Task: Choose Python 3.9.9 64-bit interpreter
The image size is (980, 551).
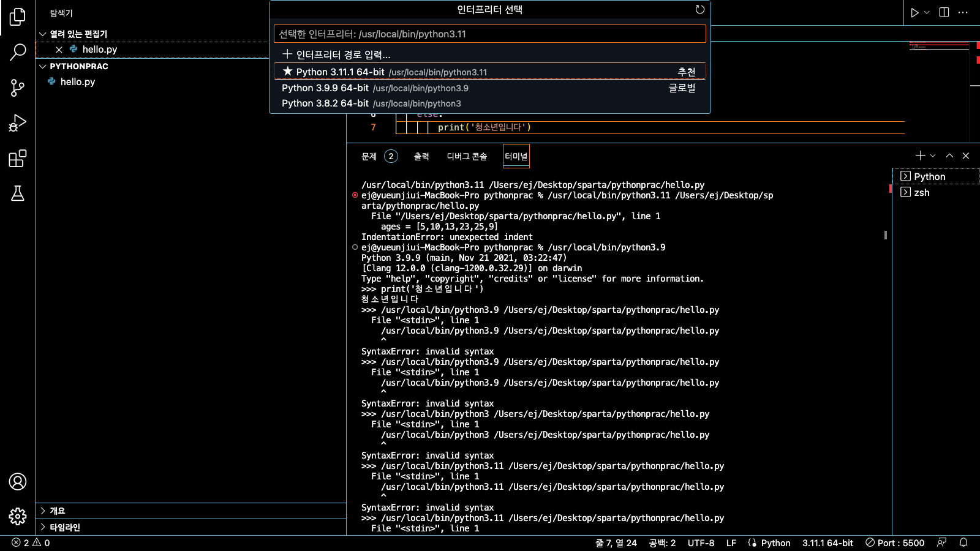Action: pyautogui.click(x=490, y=88)
